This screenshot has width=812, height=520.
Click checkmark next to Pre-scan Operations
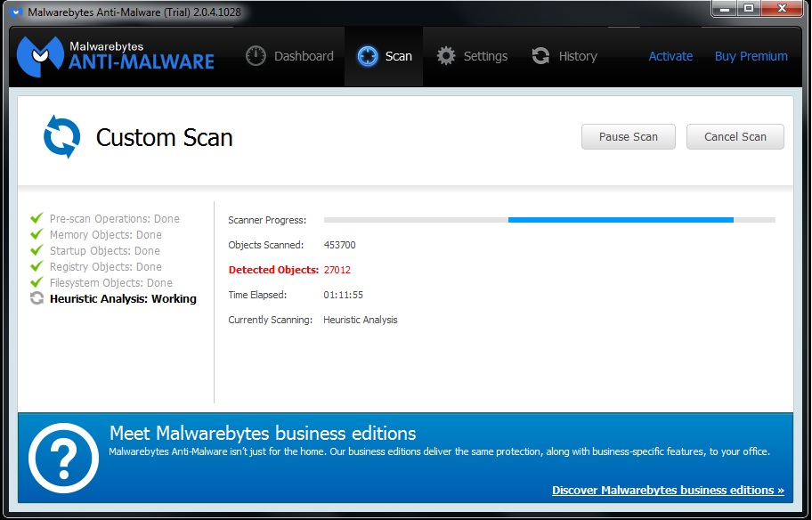click(x=37, y=218)
